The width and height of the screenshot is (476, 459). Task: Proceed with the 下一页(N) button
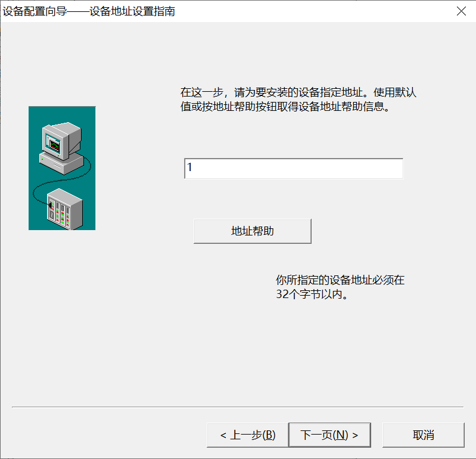tap(329, 435)
